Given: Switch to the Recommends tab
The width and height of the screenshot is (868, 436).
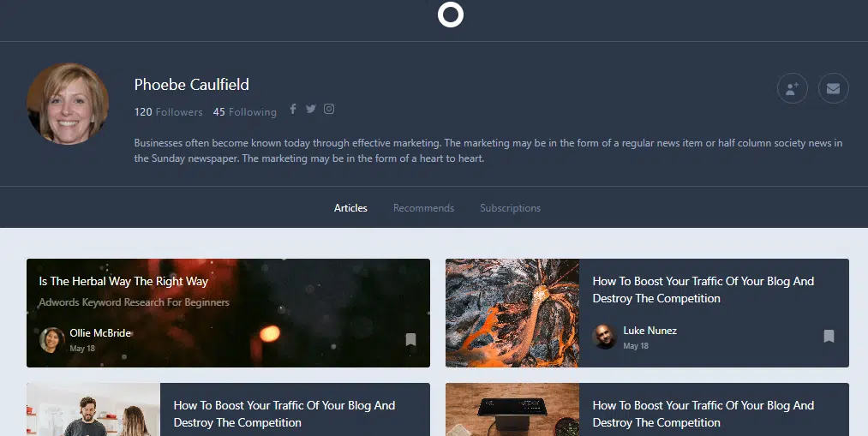Looking at the screenshot, I should [x=423, y=208].
